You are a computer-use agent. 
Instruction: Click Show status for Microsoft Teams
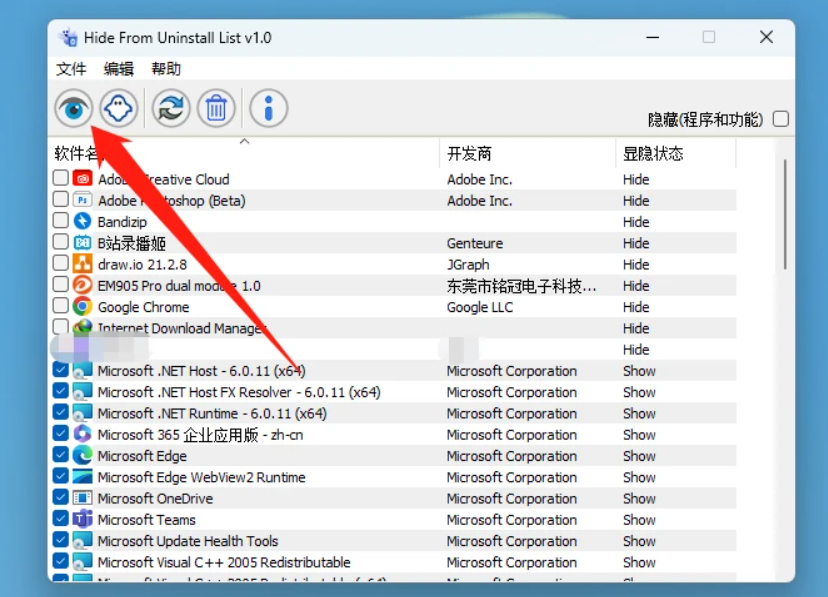(639, 520)
